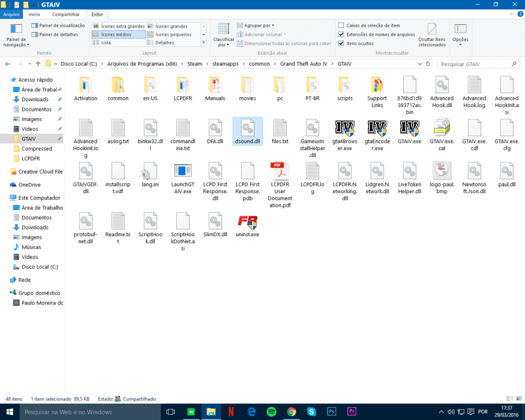
Task: Select the Support Links Chrome shortcut
Action: coord(377,85)
